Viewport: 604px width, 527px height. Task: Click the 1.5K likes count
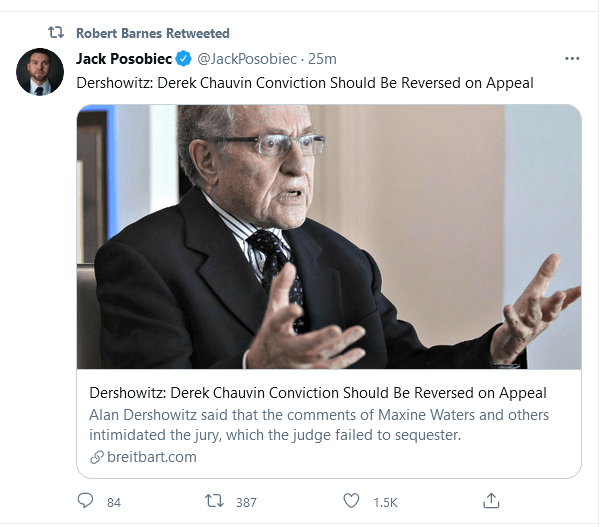coord(385,502)
